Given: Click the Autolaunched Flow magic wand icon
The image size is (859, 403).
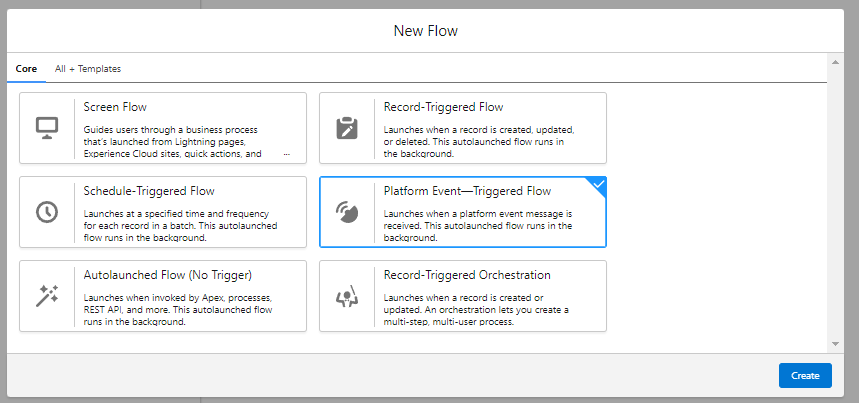Looking at the screenshot, I should (x=47, y=296).
